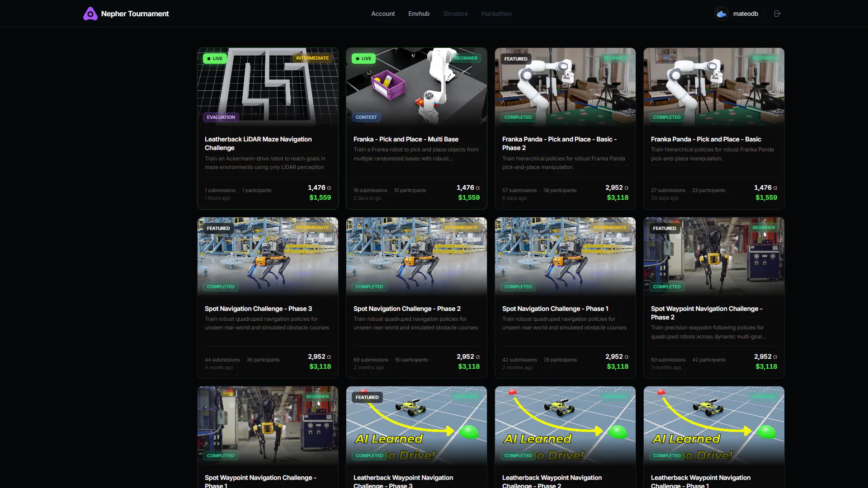Click the Franka Multi Base purple bin thumbnail
The image size is (868, 488).
coord(416,87)
